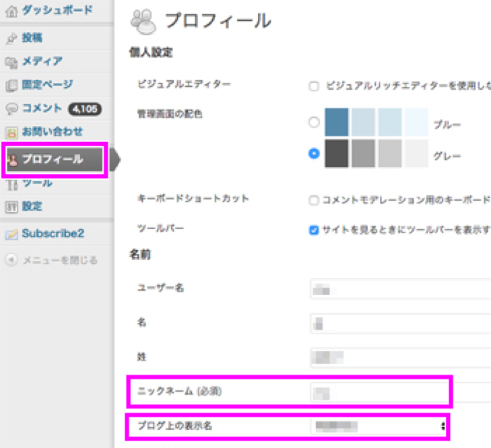
Task: Open the ブログ上の表示名 dropdown
Action: 379,426
